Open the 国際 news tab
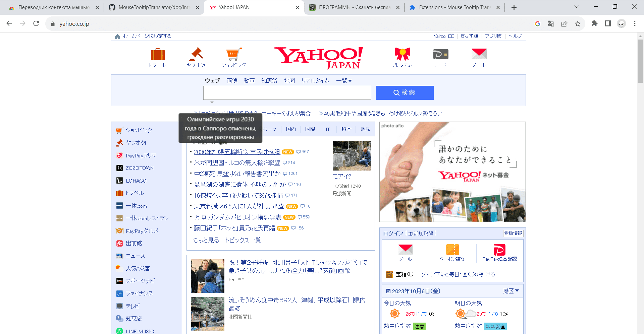644x334 pixels. point(310,129)
